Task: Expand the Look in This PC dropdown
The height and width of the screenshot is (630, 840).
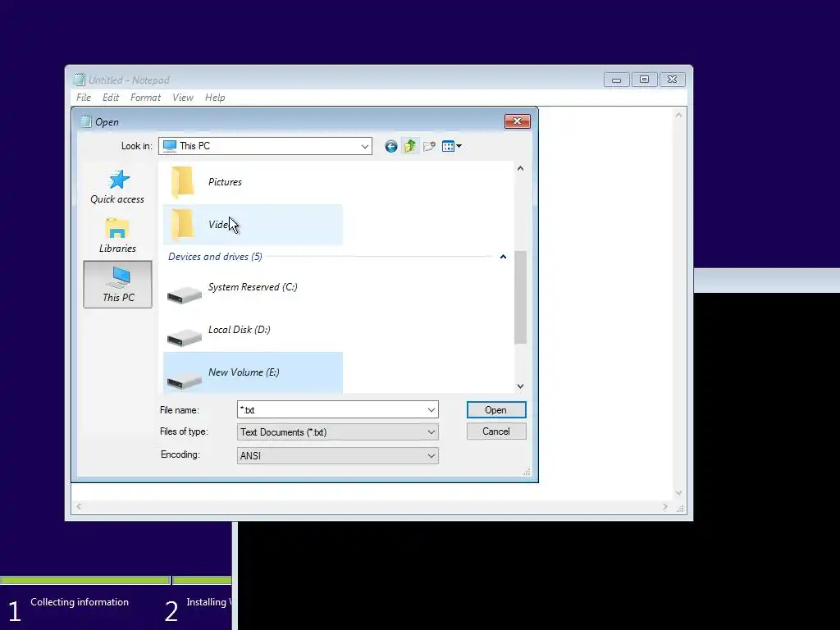Action: 365,146
